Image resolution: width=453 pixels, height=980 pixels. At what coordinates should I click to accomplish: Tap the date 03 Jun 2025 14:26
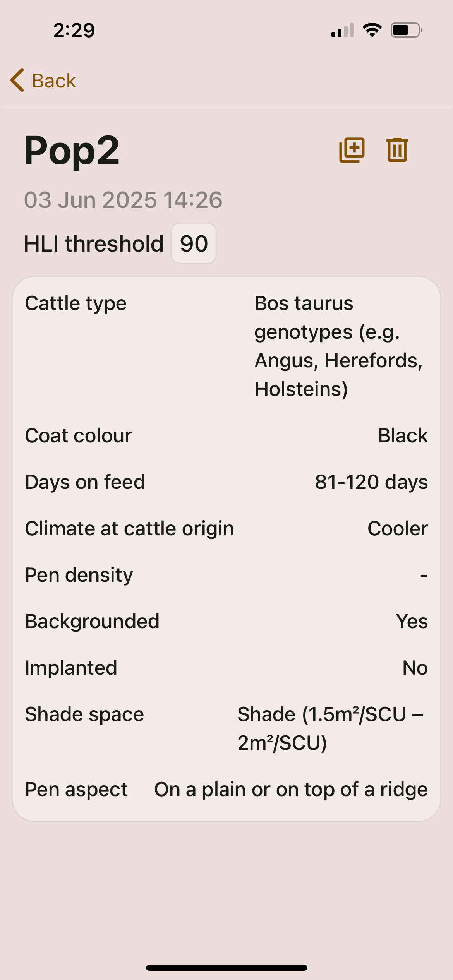tap(123, 200)
